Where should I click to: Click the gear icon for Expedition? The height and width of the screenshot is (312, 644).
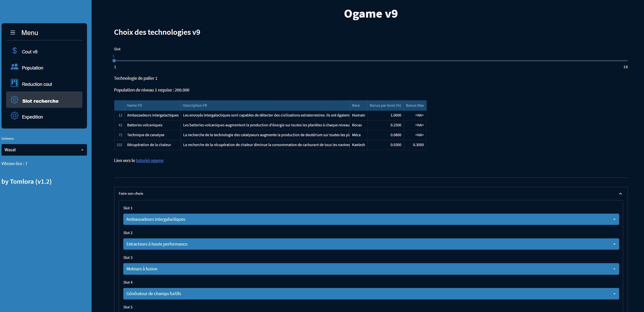14,116
